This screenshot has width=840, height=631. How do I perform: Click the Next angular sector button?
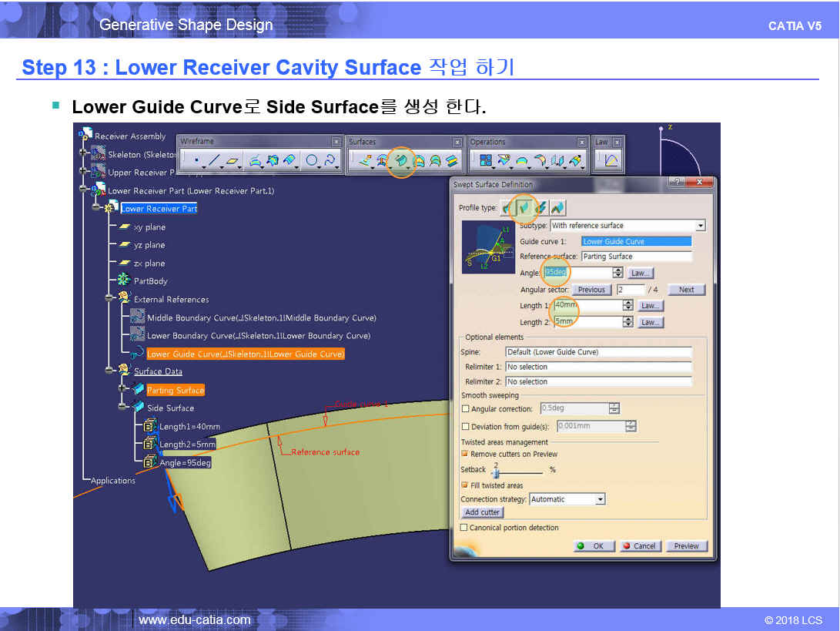click(686, 290)
